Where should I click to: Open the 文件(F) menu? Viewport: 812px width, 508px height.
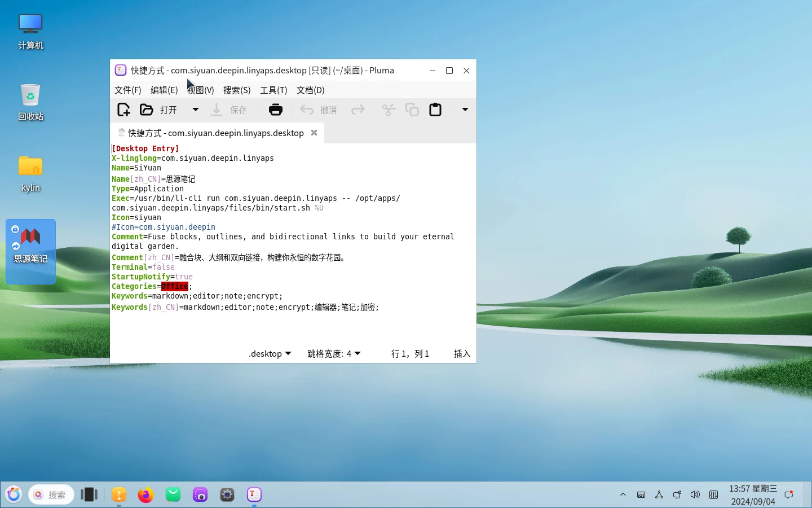128,90
